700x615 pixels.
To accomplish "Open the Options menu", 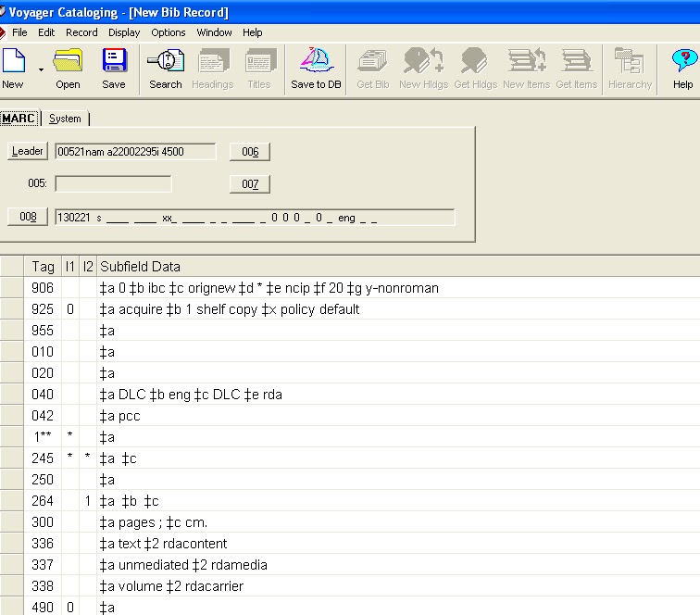I will (x=168, y=32).
